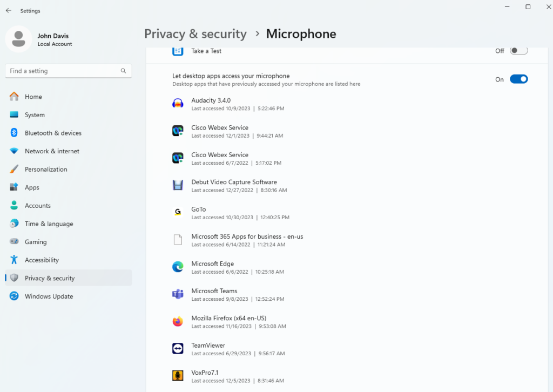553x392 pixels.
Task: Click the GoTo app icon
Action: (178, 212)
